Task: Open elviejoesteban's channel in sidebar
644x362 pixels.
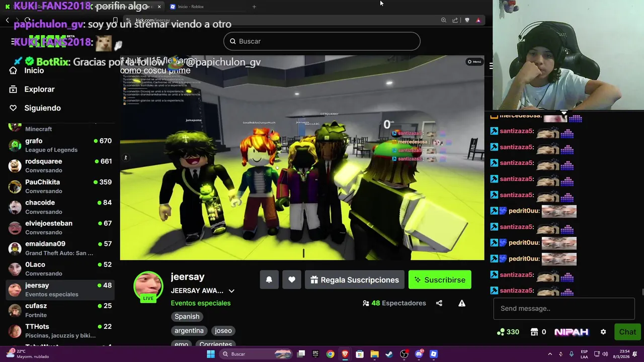Action: [x=60, y=228]
